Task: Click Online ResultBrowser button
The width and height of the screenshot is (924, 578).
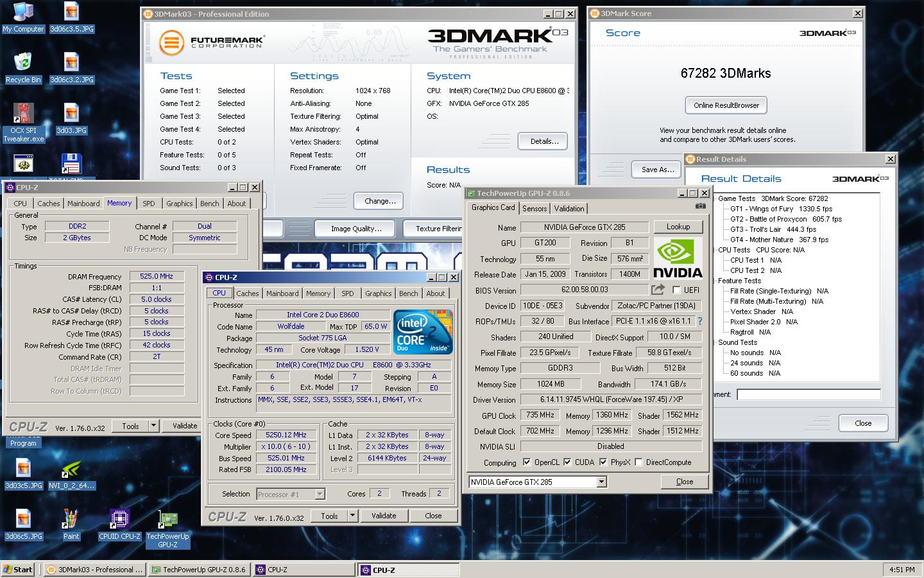Action: [x=726, y=105]
